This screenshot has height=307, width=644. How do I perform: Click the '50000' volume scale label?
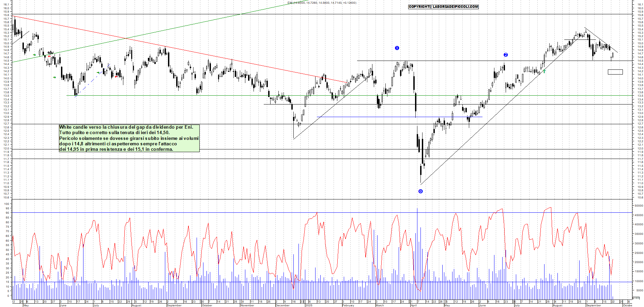[639, 206]
